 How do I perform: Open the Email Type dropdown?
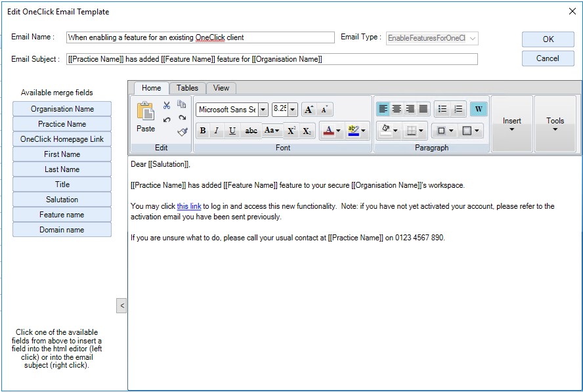point(473,38)
